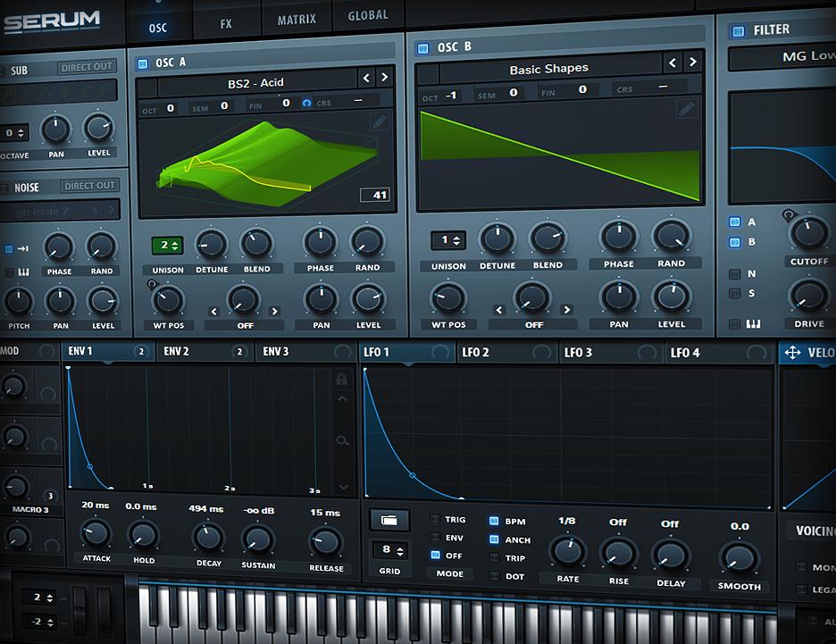Switch to the OSC tab
836x644 pixels.
[158, 28]
